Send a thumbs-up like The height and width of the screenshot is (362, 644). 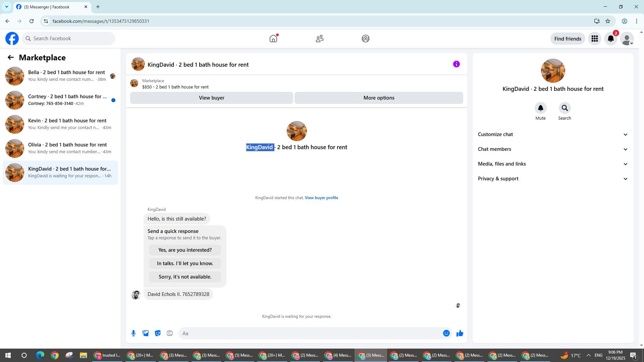(x=460, y=333)
